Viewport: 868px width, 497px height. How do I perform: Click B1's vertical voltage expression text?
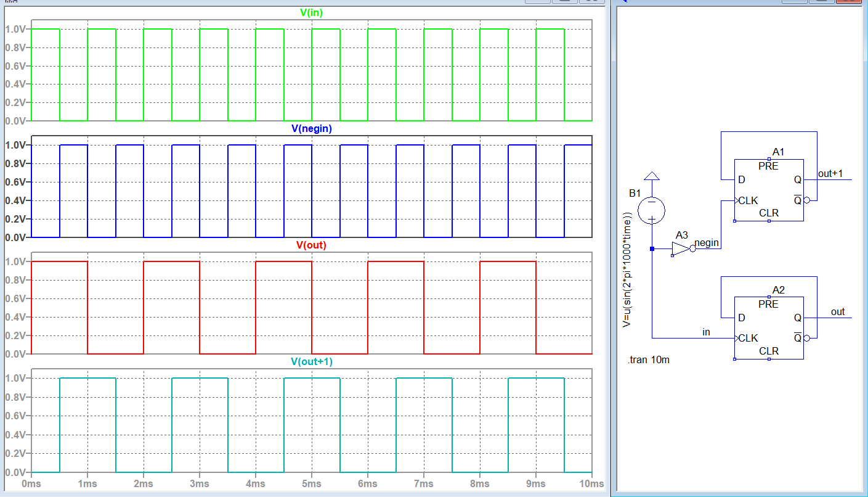pos(628,269)
